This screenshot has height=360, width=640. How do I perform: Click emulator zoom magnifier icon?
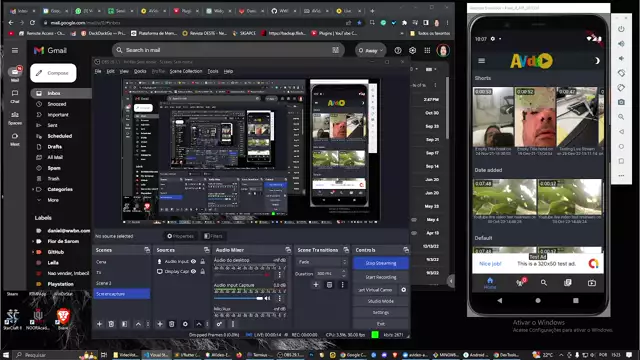pyautogui.click(x=621, y=117)
